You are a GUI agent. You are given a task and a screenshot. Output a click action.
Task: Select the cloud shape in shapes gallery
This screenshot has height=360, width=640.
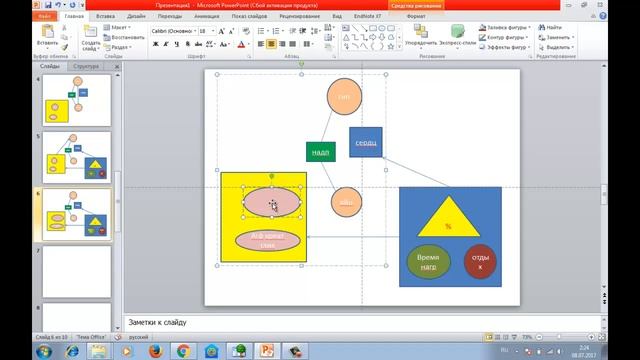tap(391, 37)
